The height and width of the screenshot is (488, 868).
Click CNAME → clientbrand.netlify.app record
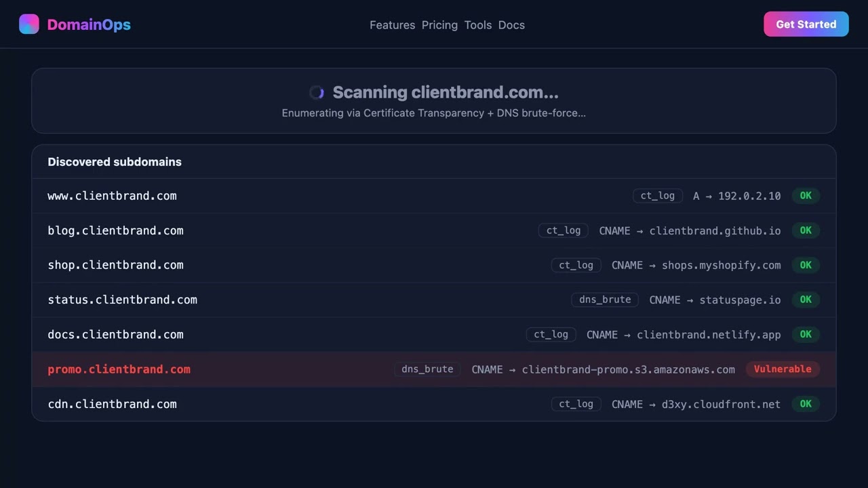[x=684, y=334]
